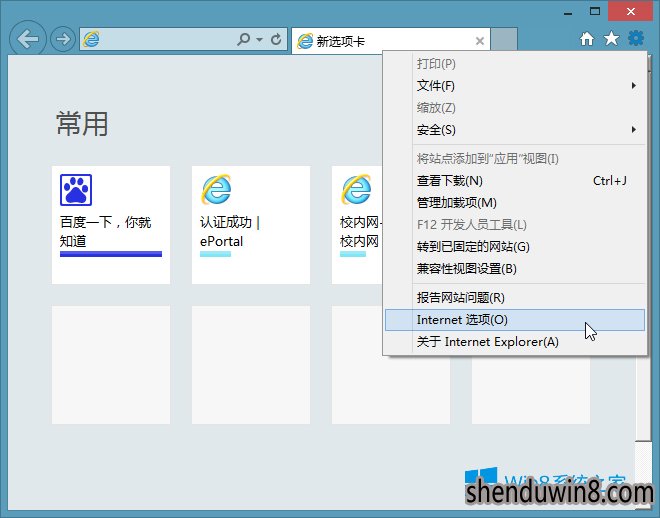
Task: Select the 新选项卡 tab
Action: point(391,41)
